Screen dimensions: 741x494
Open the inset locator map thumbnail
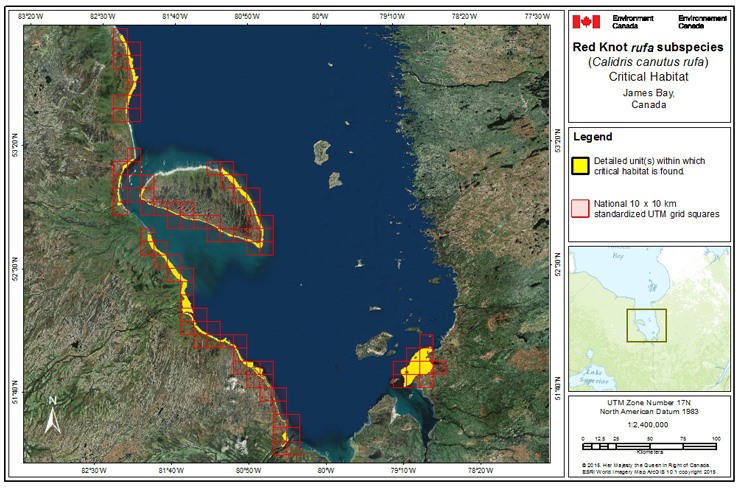pyautogui.click(x=650, y=317)
